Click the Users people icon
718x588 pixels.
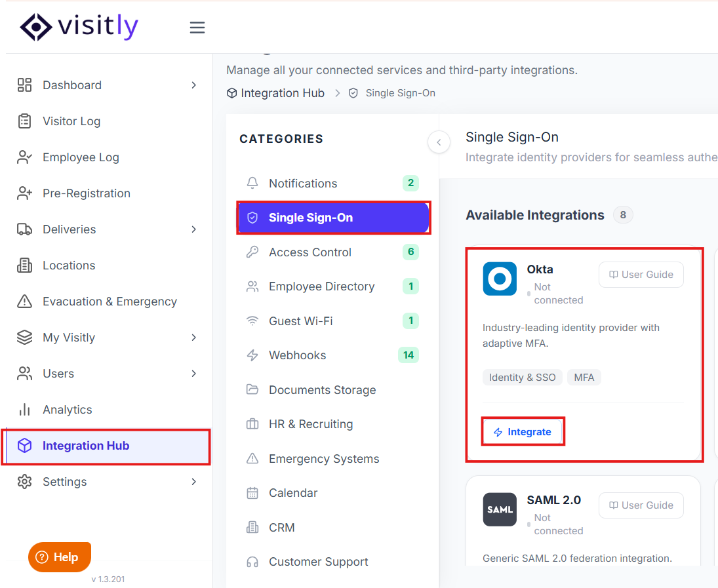click(x=25, y=374)
